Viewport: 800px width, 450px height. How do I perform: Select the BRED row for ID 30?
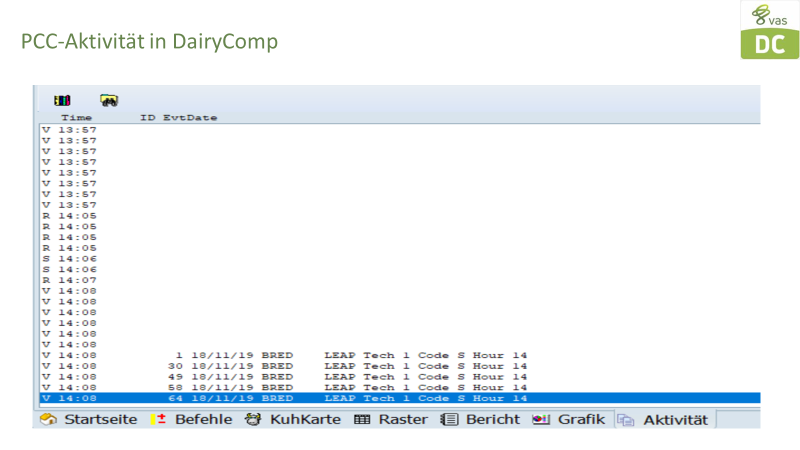tap(300, 366)
